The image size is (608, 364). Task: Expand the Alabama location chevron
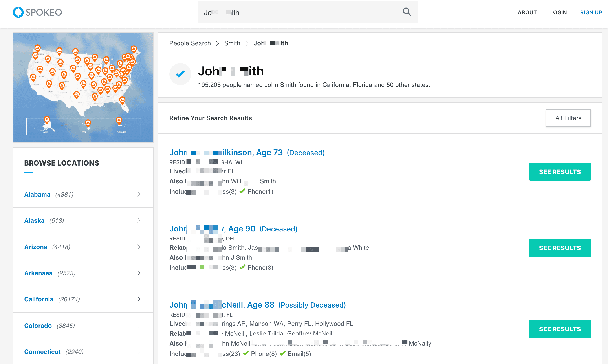click(x=139, y=194)
